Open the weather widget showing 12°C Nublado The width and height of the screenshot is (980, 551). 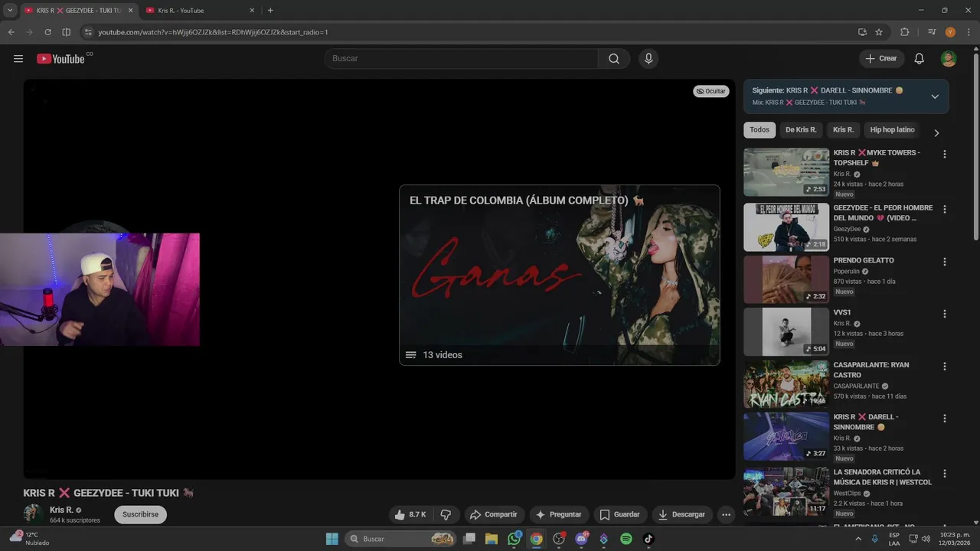coord(29,539)
